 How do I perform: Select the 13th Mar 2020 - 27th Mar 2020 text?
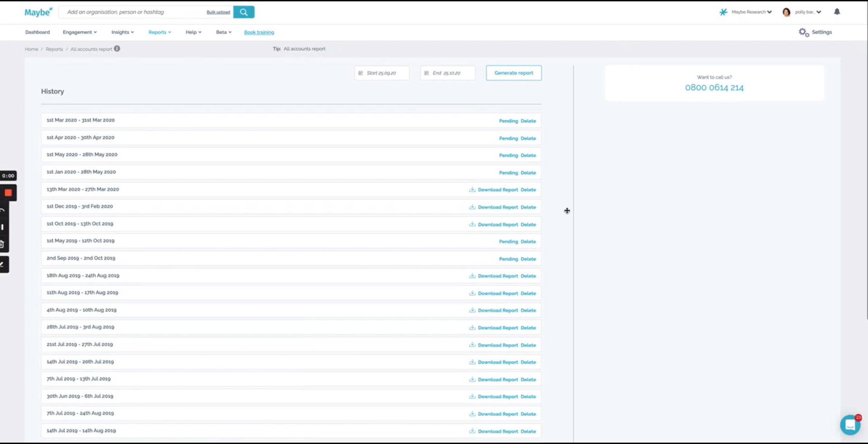(x=83, y=189)
